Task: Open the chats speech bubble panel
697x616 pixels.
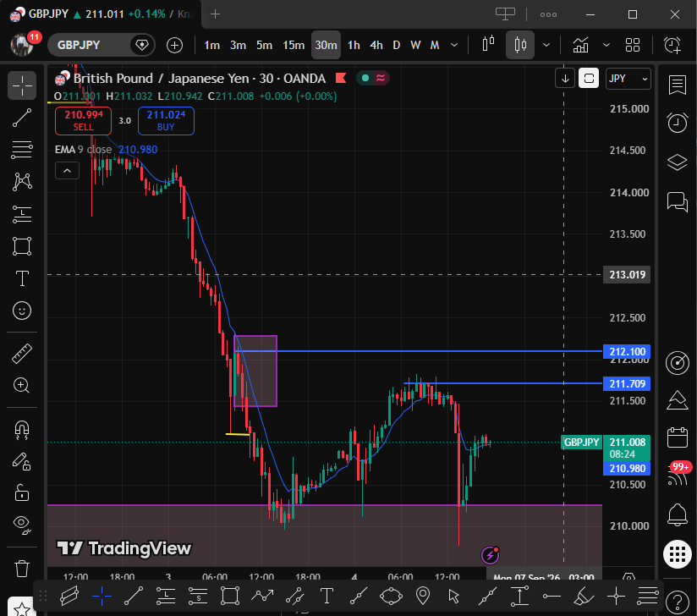Action: point(677,201)
